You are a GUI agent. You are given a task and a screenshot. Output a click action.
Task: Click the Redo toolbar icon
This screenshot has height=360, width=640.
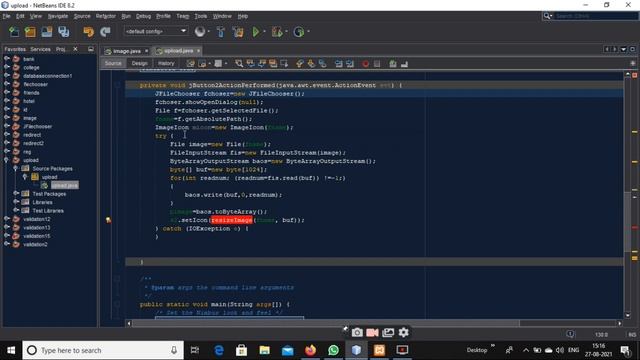pyautogui.click(x=105, y=31)
